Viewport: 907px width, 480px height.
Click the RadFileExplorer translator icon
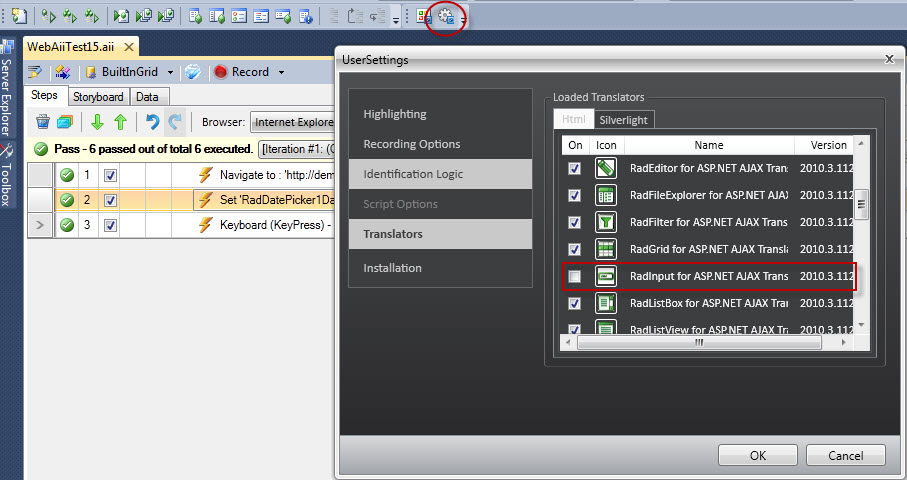pos(606,195)
